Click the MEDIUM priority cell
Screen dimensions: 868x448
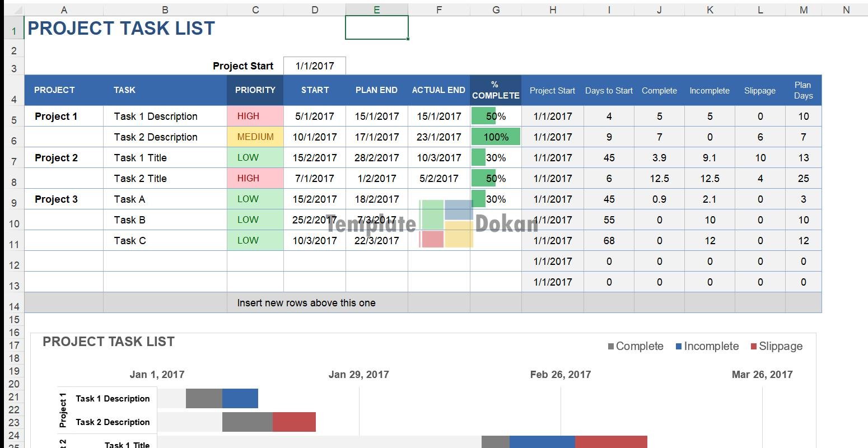click(255, 137)
